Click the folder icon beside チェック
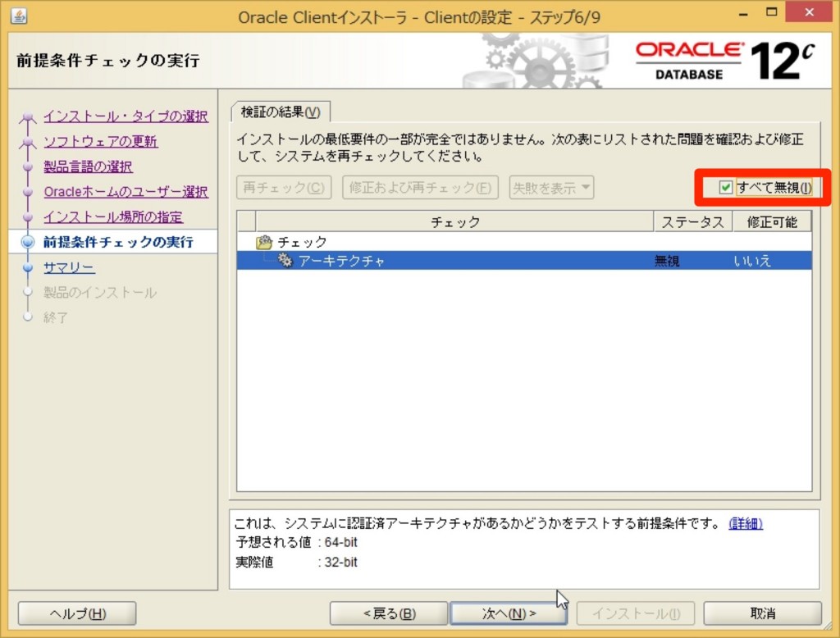 click(x=264, y=243)
